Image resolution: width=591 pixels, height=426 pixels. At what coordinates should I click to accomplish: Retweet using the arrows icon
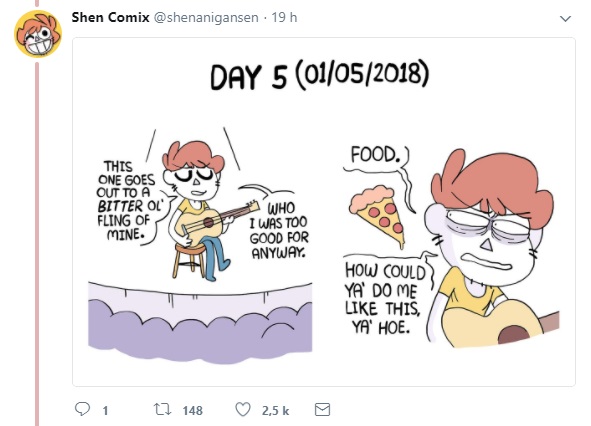(163, 409)
